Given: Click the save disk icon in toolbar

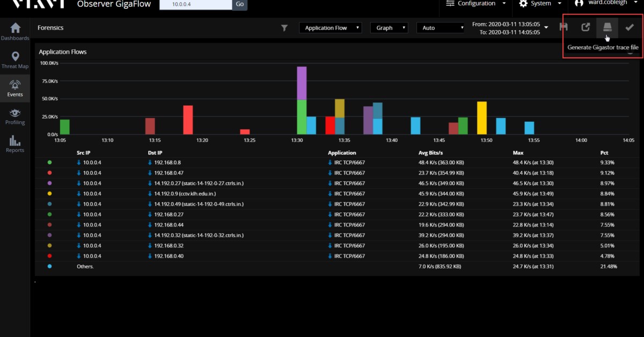Looking at the screenshot, I should coord(563,27).
